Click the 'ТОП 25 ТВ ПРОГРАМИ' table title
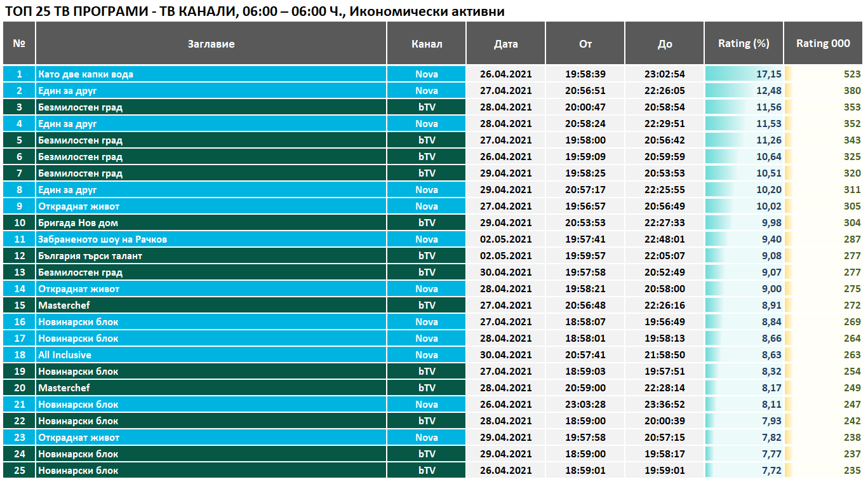 tap(254, 11)
